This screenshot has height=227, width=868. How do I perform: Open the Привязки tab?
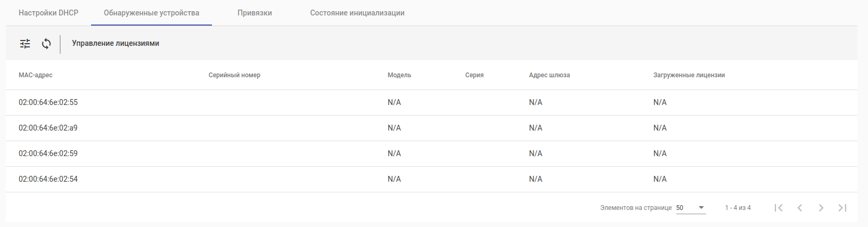click(255, 13)
